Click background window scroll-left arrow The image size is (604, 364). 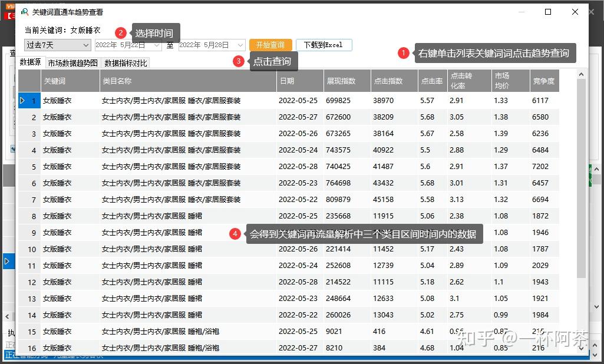click(x=7, y=317)
